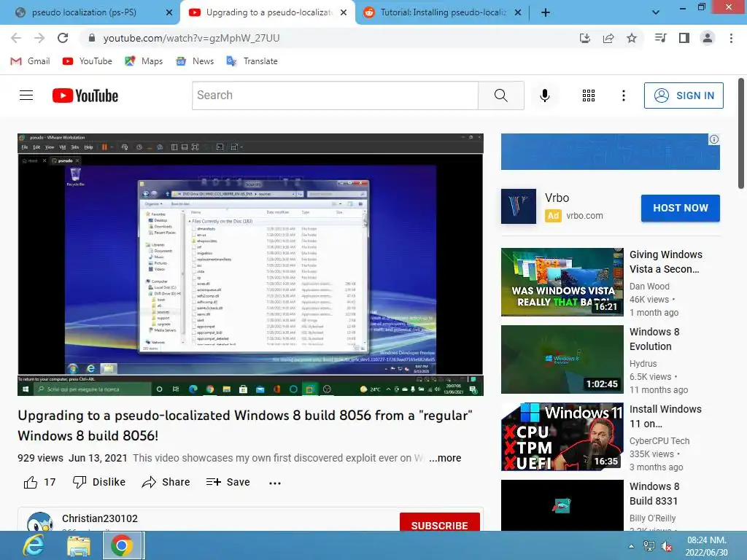
Task: Click the search magnifier button
Action: point(500,96)
